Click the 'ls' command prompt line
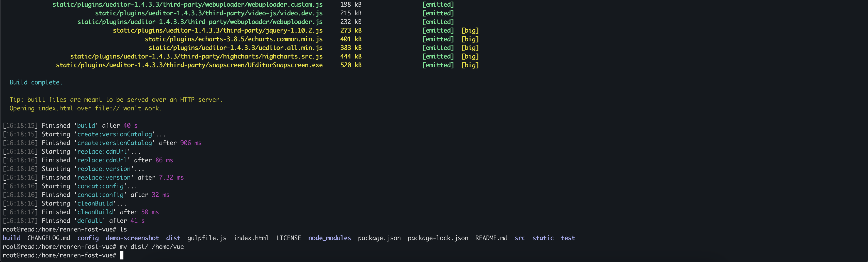Screen dimensions: 868x262 click(65, 230)
